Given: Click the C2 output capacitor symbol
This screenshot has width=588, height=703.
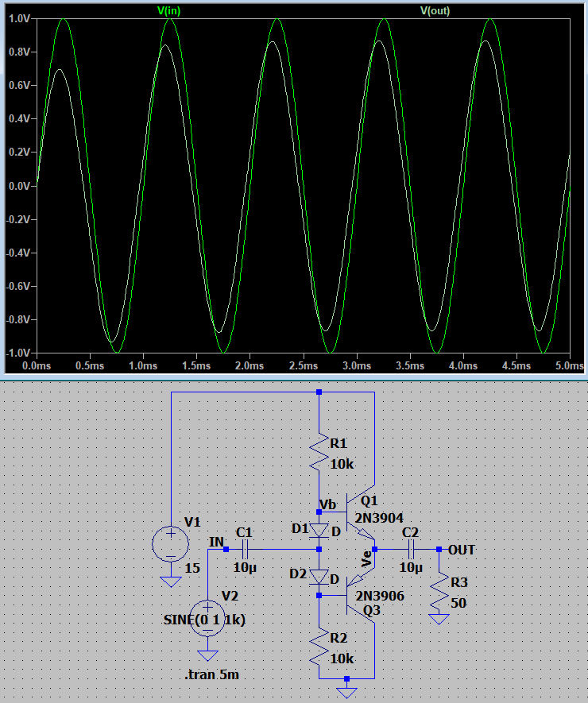Looking at the screenshot, I should point(412,549).
